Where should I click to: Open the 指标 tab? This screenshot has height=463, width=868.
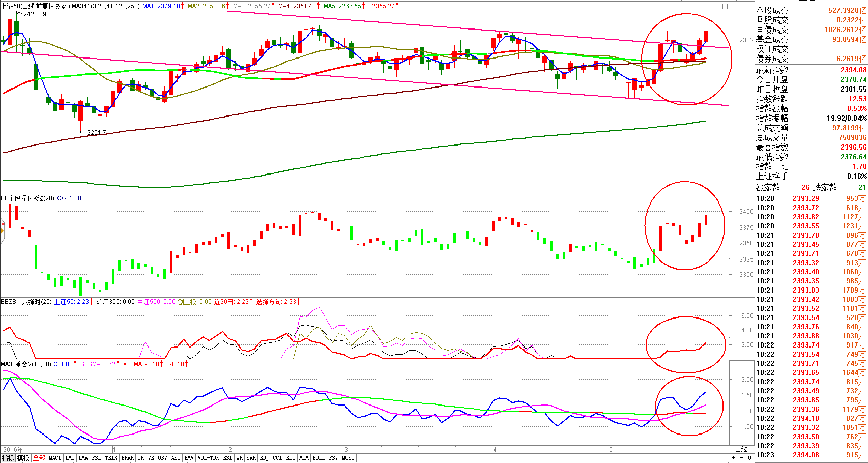tap(8, 458)
